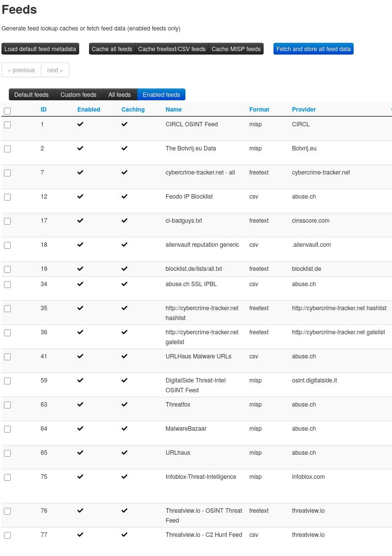Click Caching checkmark in Botvrij.eu Data row
392x556 pixels.
tap(124, 148)
